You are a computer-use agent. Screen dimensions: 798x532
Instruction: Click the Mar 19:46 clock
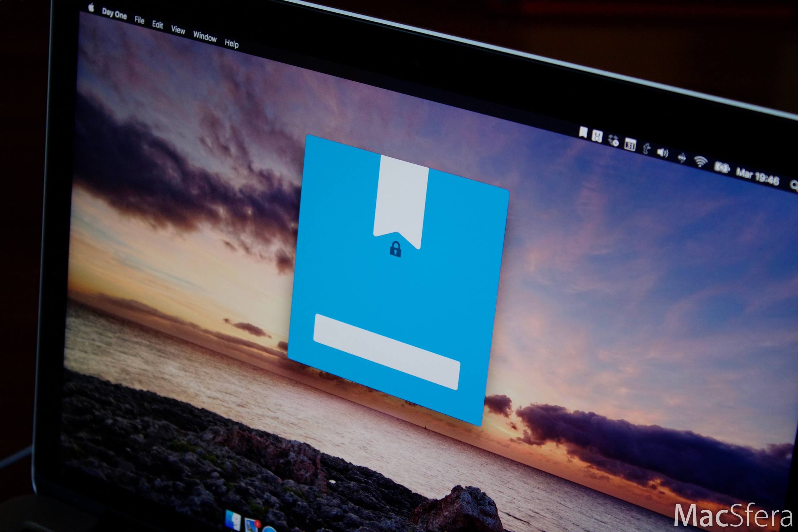pos(758,177)
